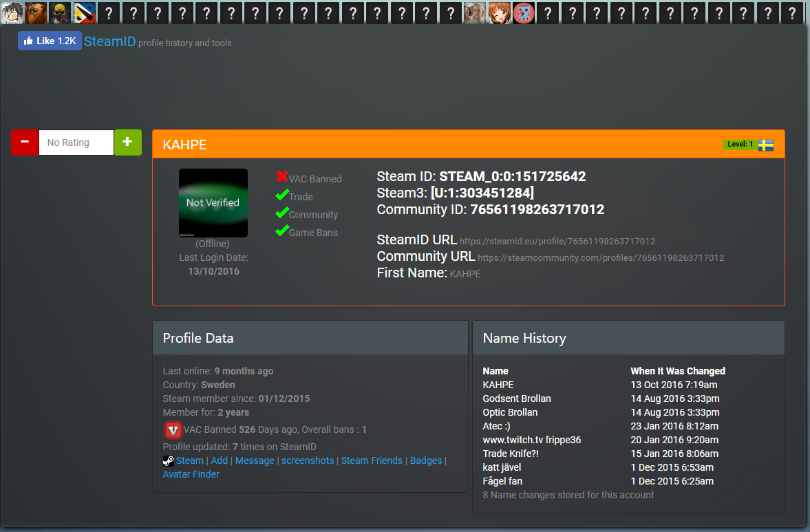810x532 pixels.
Task: Click the Level: 1 green badge
Action: tap(740, 144)
